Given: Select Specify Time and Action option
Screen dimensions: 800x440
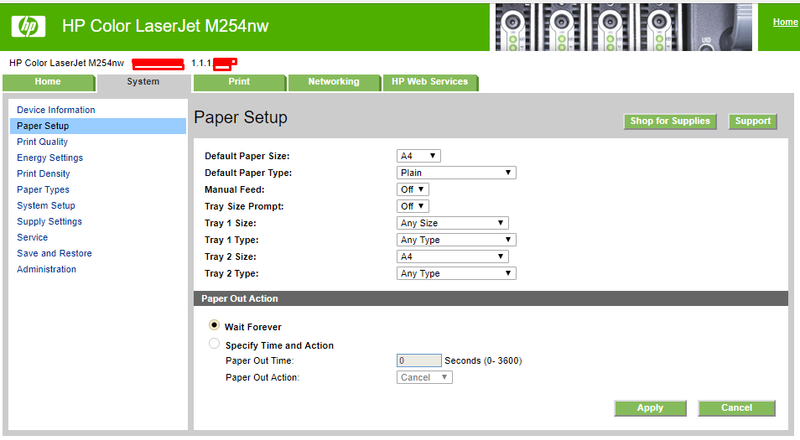Looking at the screenshot, I should (x=214, y=344).
